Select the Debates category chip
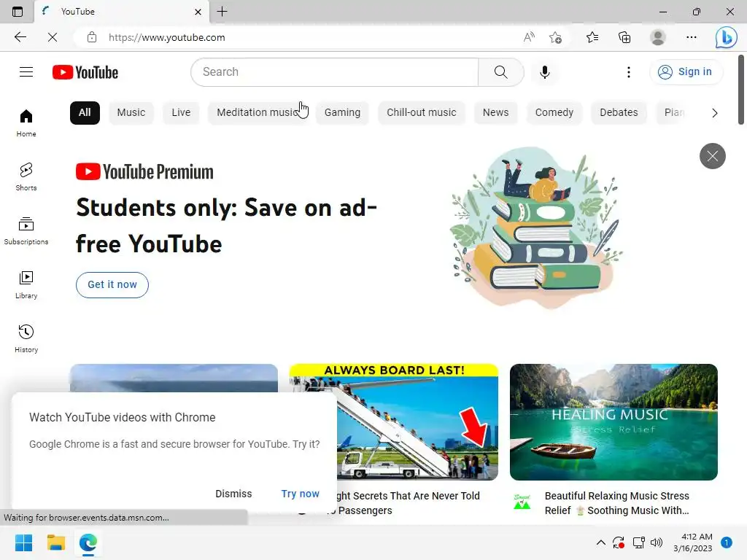747x560 pixels. [x=619, y=112]
